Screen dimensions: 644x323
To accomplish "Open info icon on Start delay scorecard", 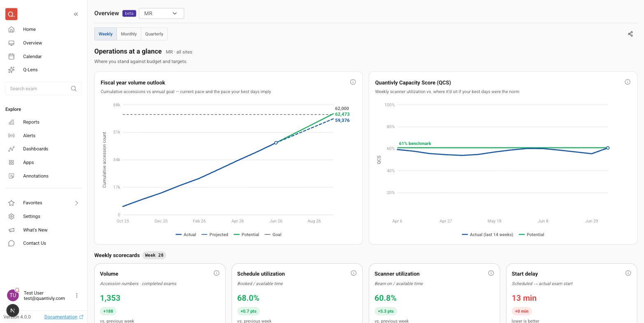I will coord(628,273).
